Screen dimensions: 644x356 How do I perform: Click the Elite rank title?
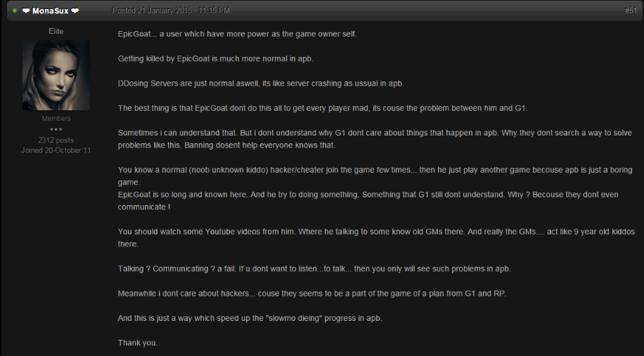click(x=56, y=32)
